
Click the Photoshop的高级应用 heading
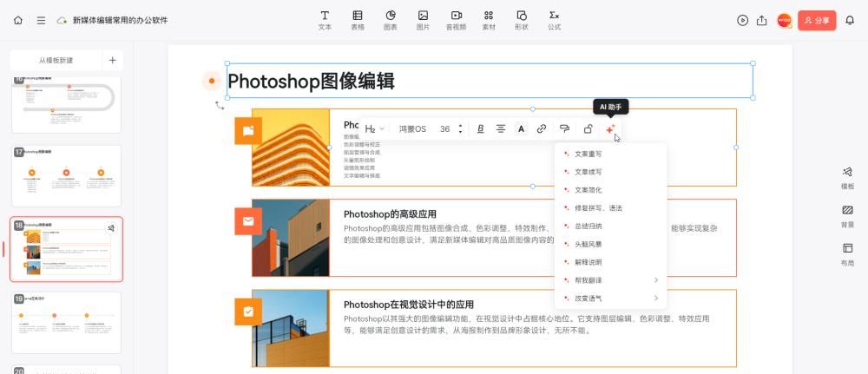pyautogui.click(x=391, y=214)
